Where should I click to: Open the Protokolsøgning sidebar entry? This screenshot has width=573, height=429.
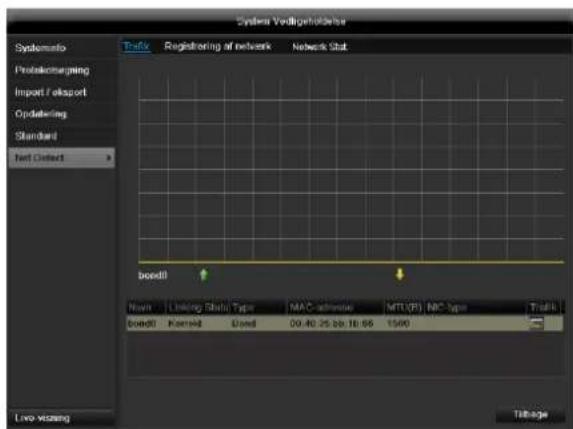52,70
